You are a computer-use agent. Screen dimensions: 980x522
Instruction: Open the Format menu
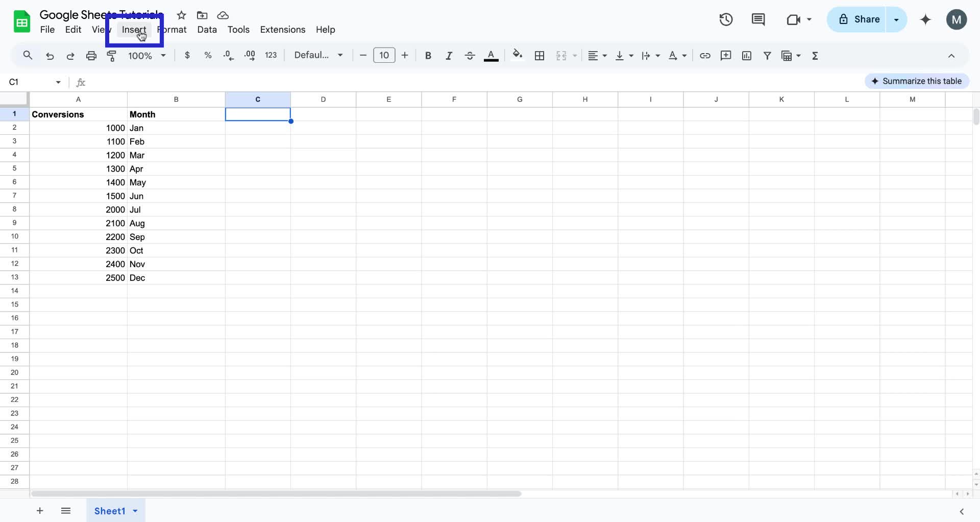click(172, 30)
